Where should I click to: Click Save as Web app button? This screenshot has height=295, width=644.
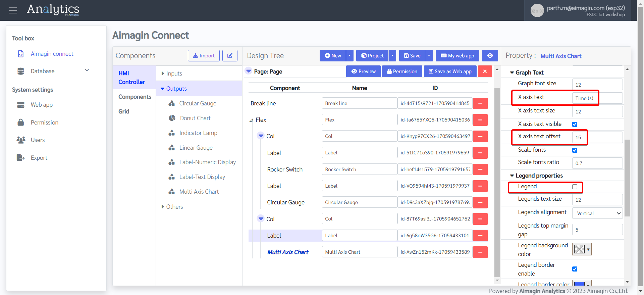tap(450, 71)
